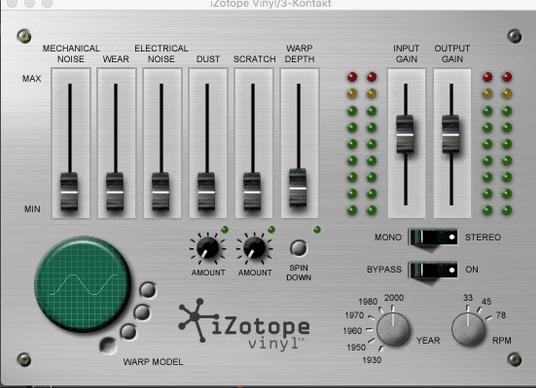Click the BYPASS label
The width and height of the screenshot is (536, 388).
pyautogui.click(x=384, y=270)
